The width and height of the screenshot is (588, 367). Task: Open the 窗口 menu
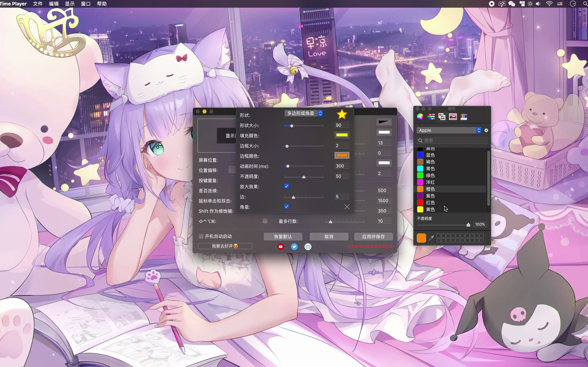pos(86,4)
